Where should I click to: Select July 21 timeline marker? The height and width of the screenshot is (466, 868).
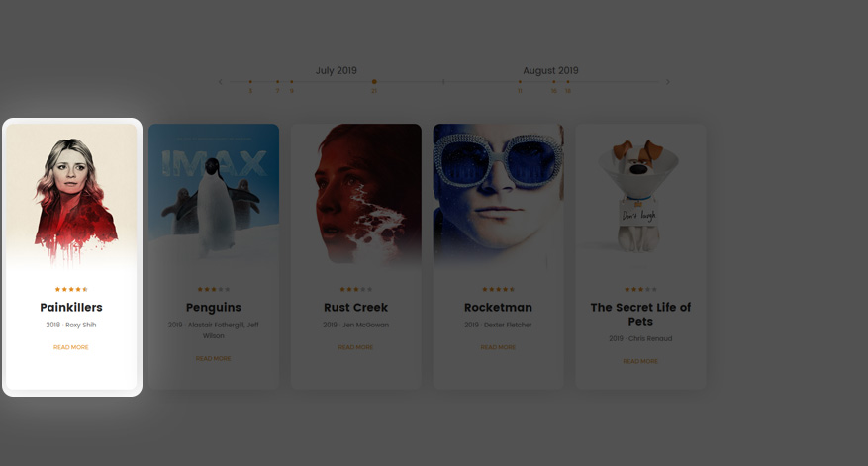pyautogui.click(x=374, y=82)
